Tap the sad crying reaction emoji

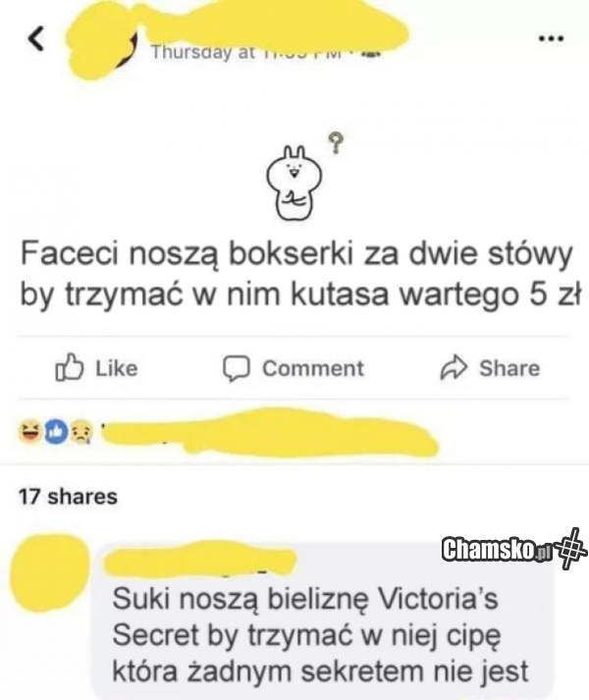point(80,432)
